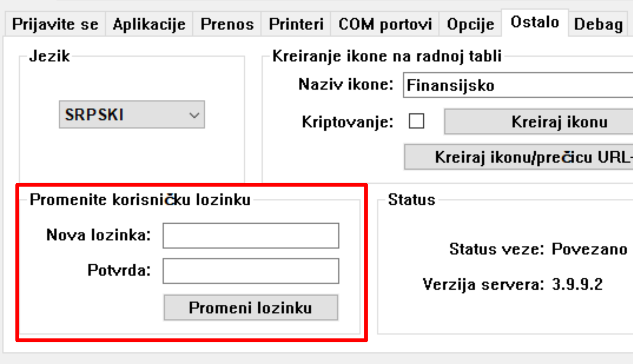
Task: Go to the Prenos tab
Action: [x=227, y=24]
